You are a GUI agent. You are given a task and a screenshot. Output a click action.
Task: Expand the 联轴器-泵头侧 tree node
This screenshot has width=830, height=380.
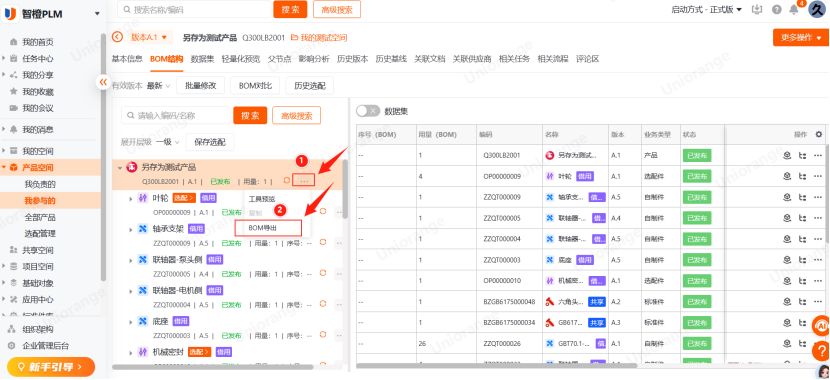(x=131, y=260)
